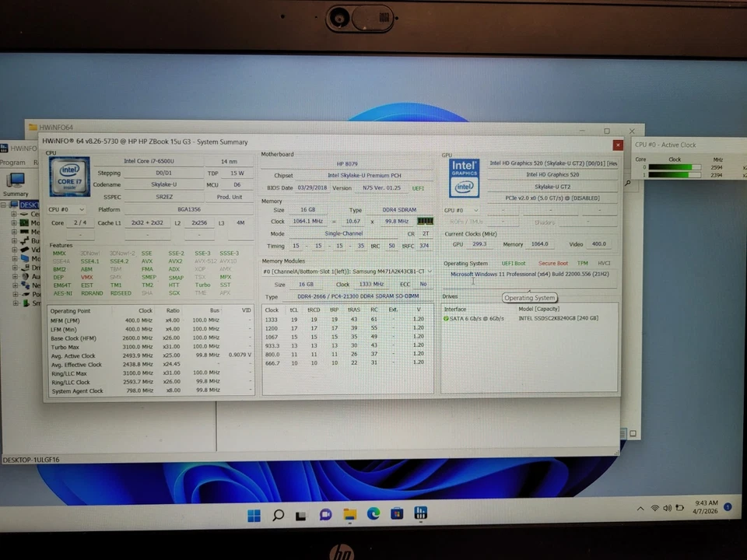
Task: Open the Windows Start menu
Action: 254,515
